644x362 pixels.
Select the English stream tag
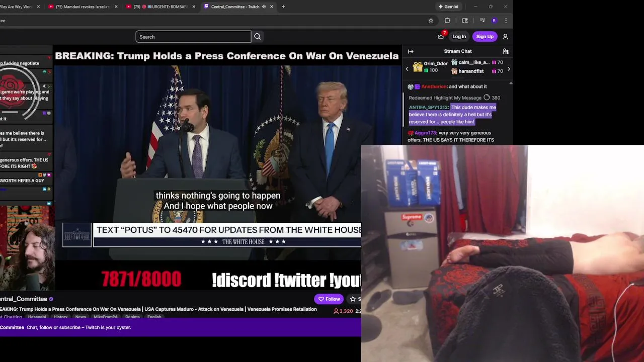coord(154,317)
